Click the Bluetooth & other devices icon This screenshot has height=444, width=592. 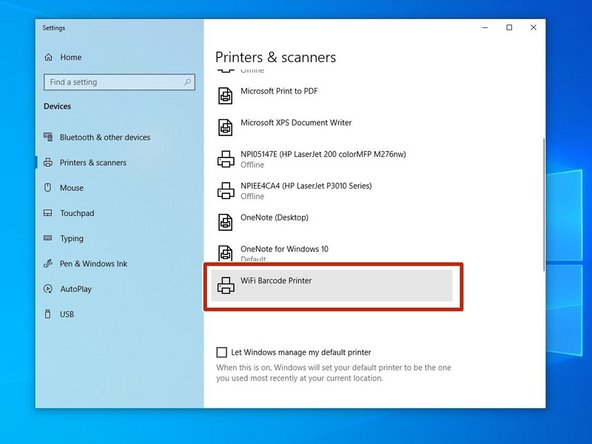48,137
